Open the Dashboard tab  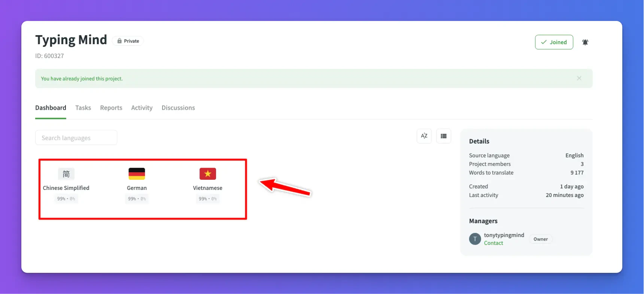51,108
